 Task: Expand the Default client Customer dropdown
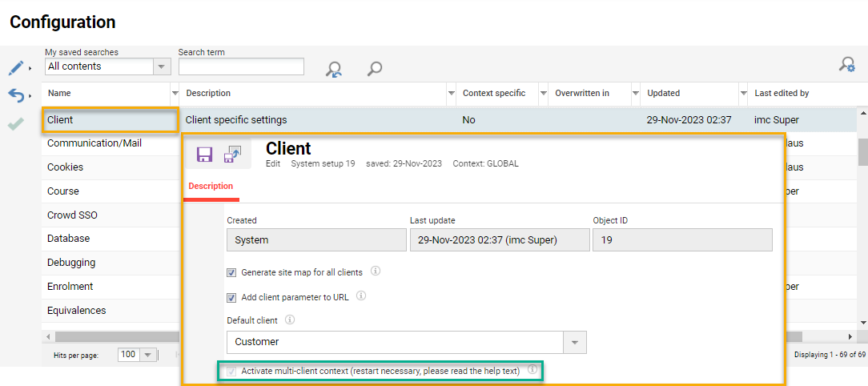(574, 342)
